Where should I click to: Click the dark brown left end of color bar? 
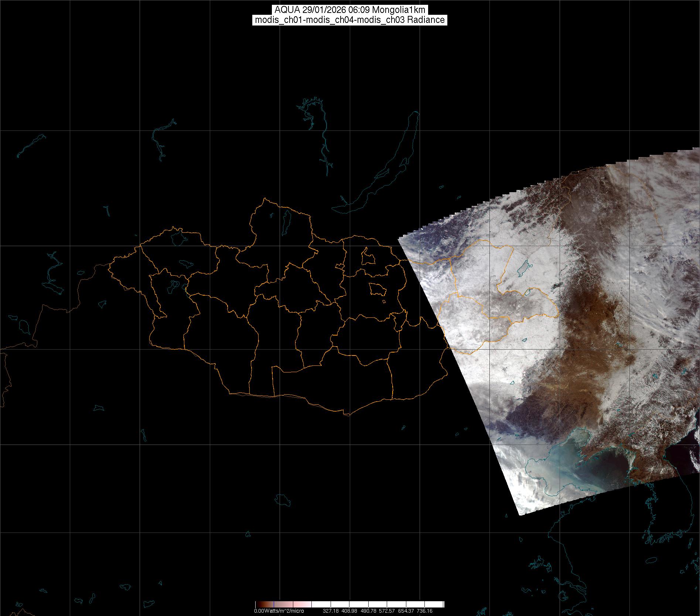(x=260, y=605)
